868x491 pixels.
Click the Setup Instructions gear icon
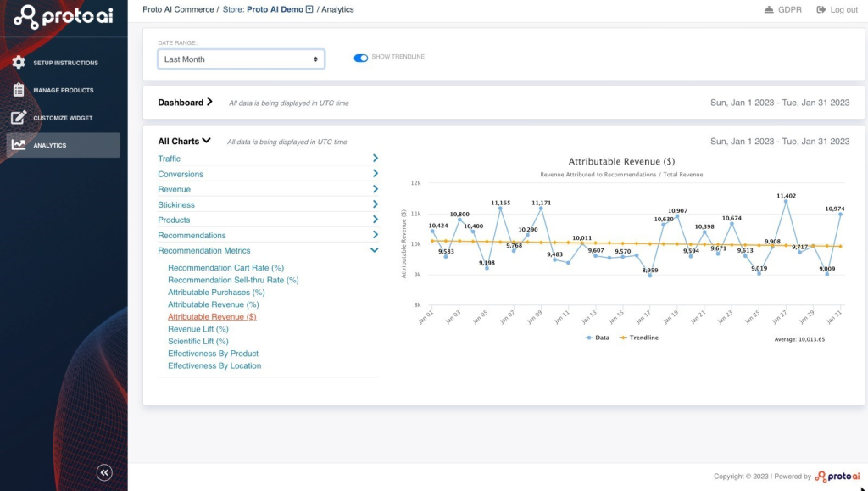pyautogui.click(x=19, y=62)
